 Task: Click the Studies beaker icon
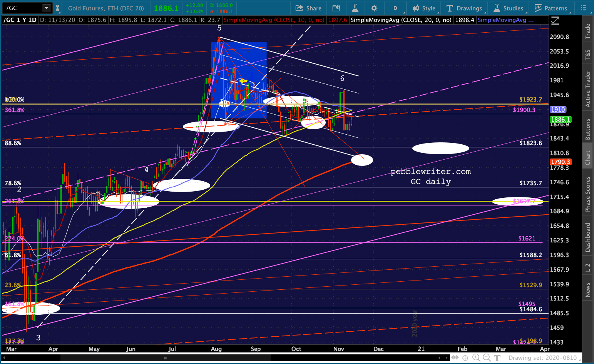point(497,8)
